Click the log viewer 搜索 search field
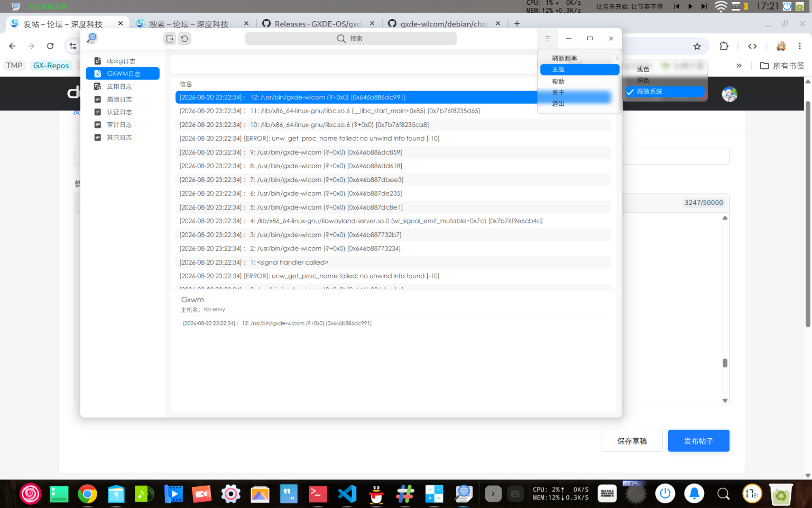This screenshot has width=812, height=508. tap(351, 39)
